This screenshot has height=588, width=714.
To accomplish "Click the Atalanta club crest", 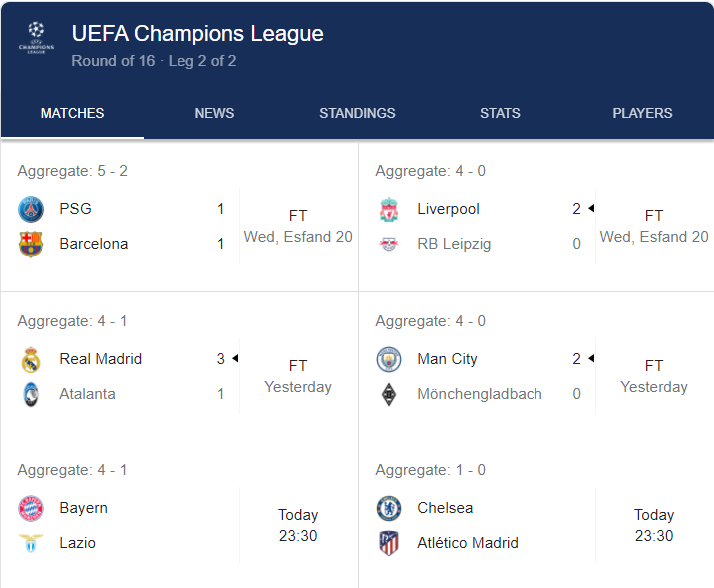I will [31, 394].
